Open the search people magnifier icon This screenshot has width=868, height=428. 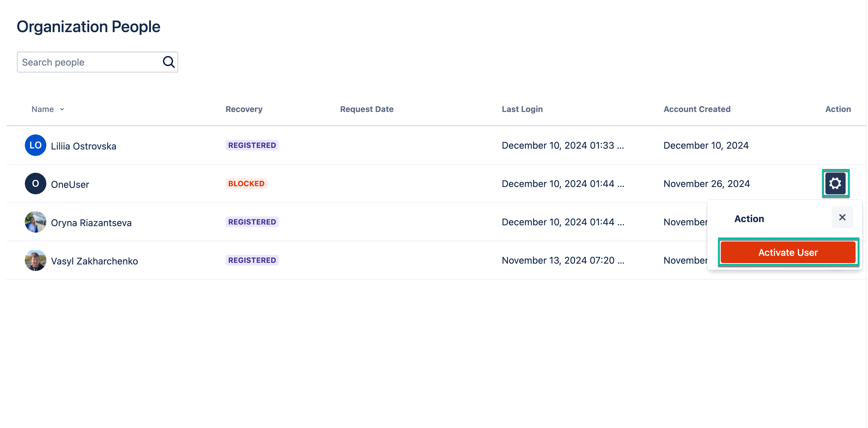168,62
